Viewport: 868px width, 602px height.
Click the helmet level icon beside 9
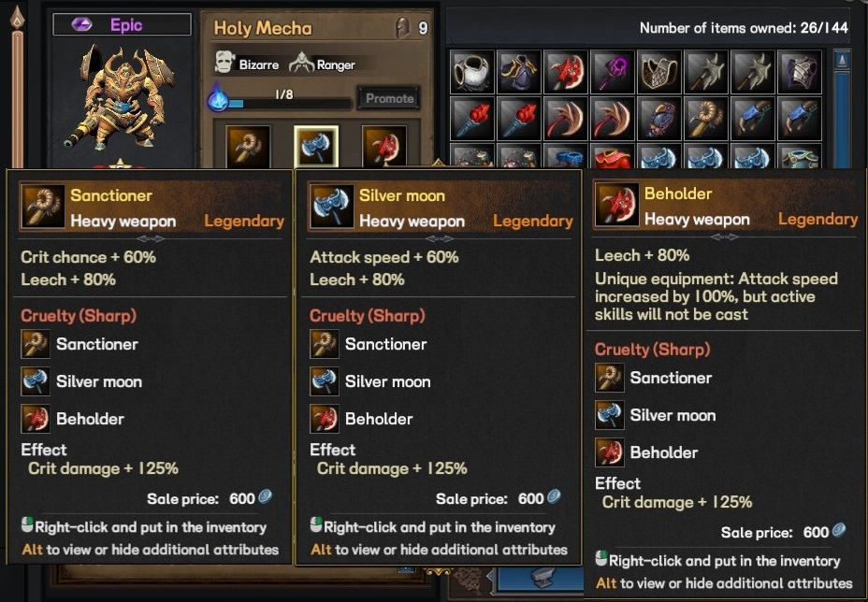[x=402, y=28]
